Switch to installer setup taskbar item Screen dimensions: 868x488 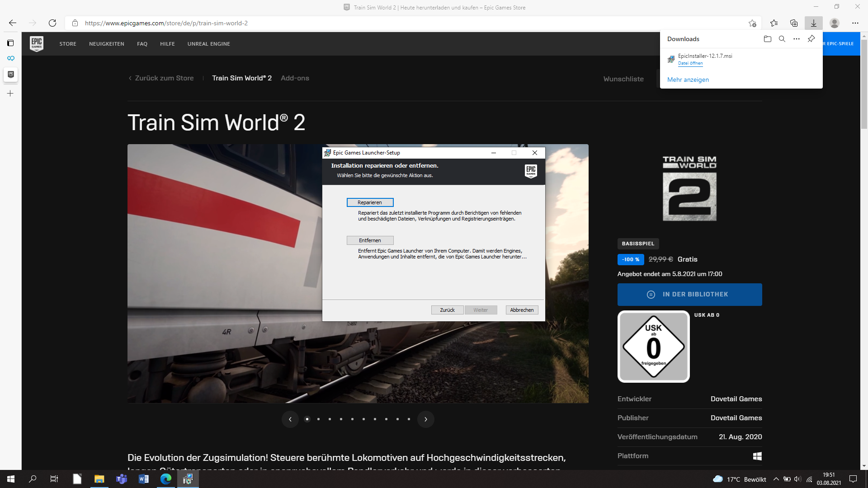coord(188,479)
